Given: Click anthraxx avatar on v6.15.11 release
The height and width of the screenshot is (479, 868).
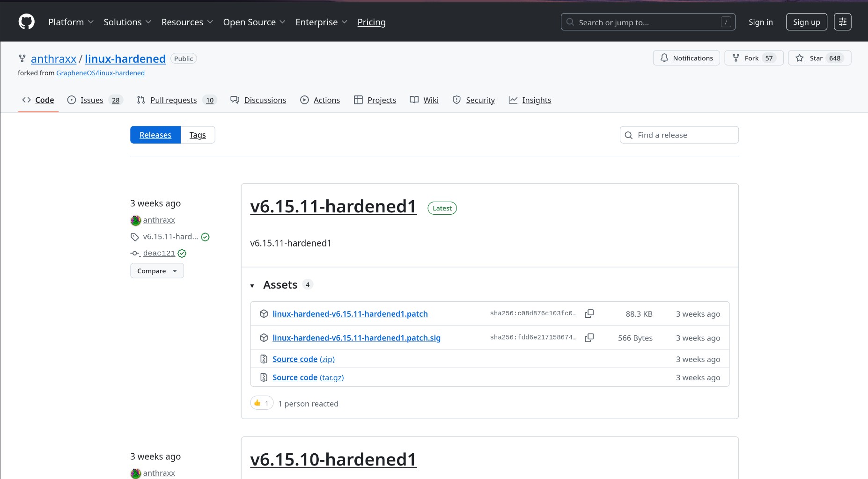Looking at the screenshot, I should point(135,220).
